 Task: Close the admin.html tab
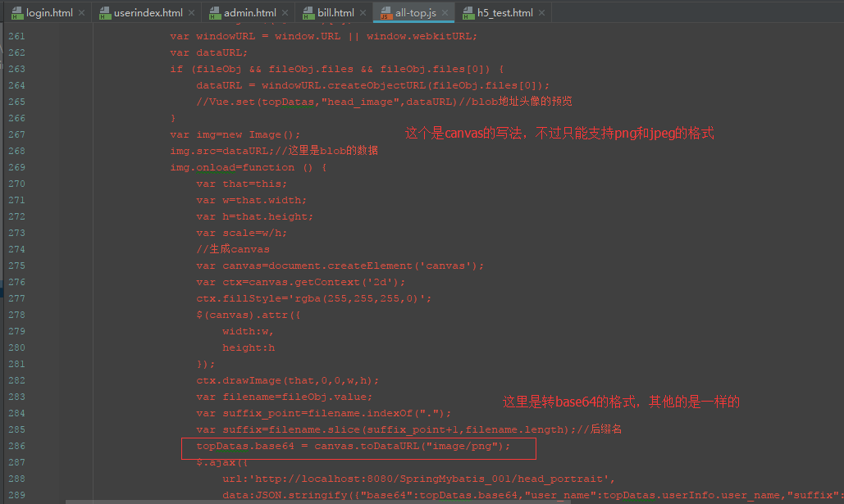tap(286, 13)
